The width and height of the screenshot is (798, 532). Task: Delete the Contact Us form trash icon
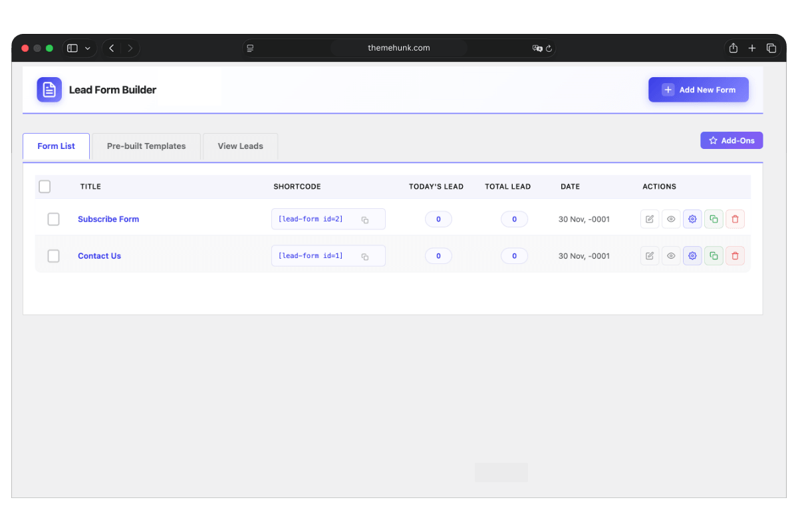pyautogui.click(x=735, y=256)
